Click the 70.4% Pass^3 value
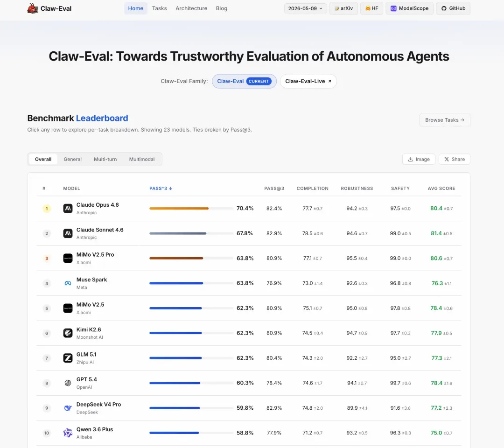This screenshot has height=448, width=504. (x=245, y=208)
